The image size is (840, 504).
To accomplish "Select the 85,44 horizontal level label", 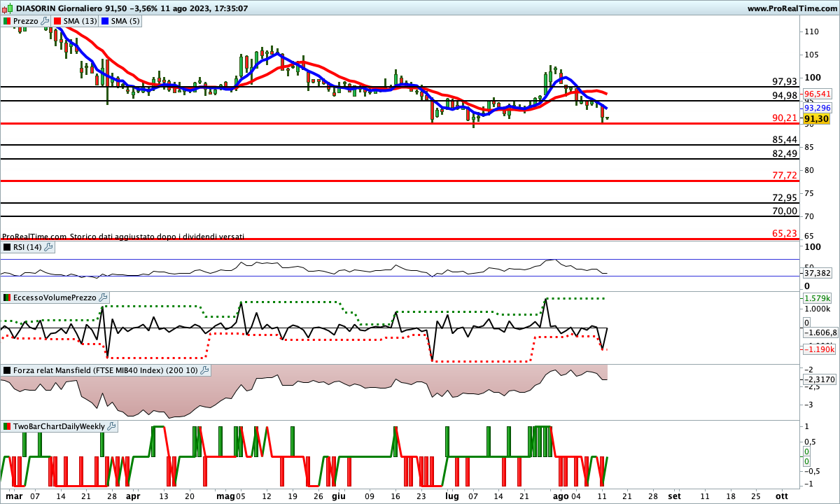I will pos(785,139).
